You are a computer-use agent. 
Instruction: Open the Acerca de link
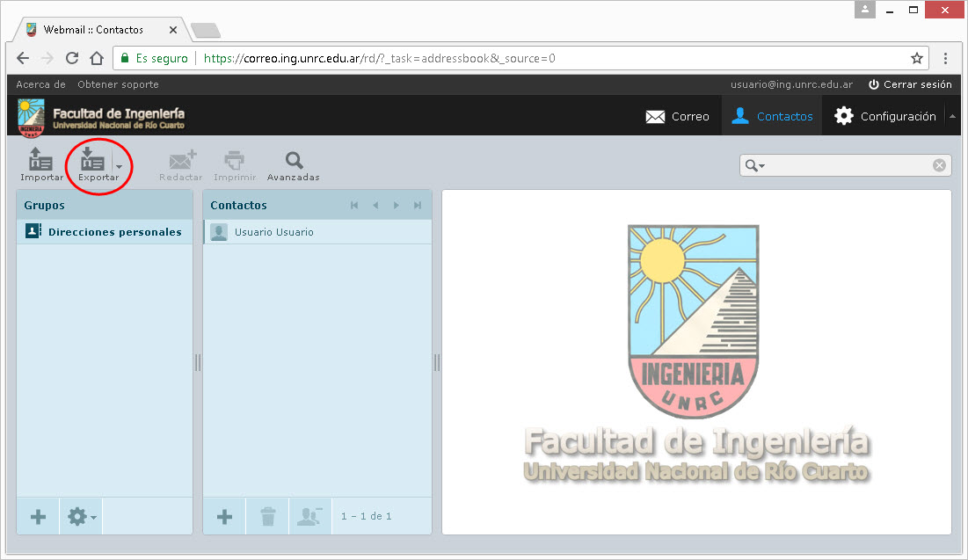click(x=40, y=84)
